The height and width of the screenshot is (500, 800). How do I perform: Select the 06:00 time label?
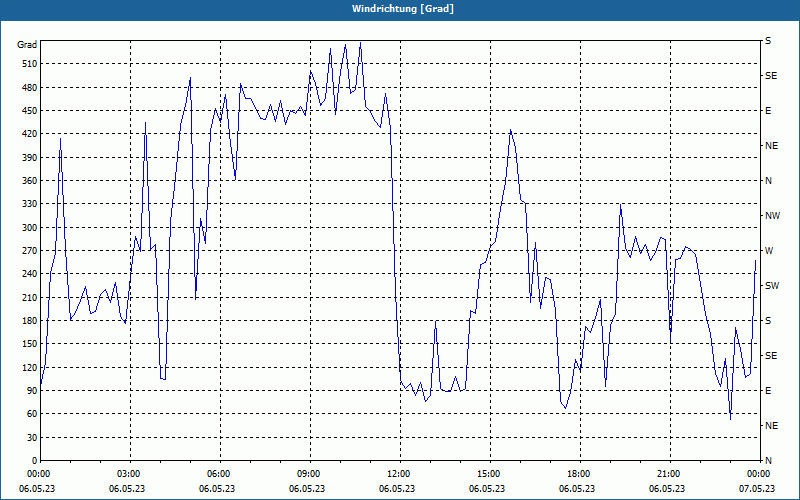tap(217, 473)
